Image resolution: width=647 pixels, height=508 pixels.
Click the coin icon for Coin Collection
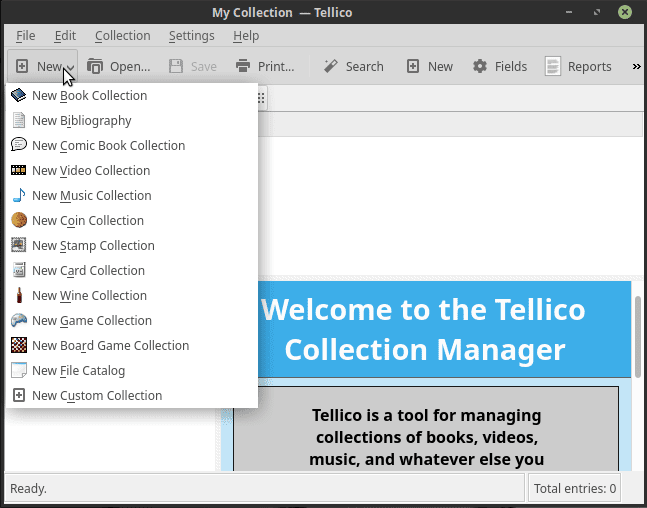(19, 220)
